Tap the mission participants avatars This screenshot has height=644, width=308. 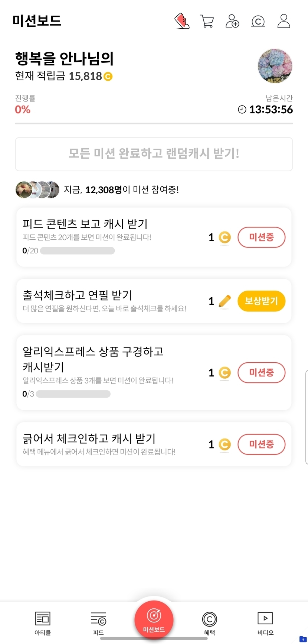pos(37,190)
